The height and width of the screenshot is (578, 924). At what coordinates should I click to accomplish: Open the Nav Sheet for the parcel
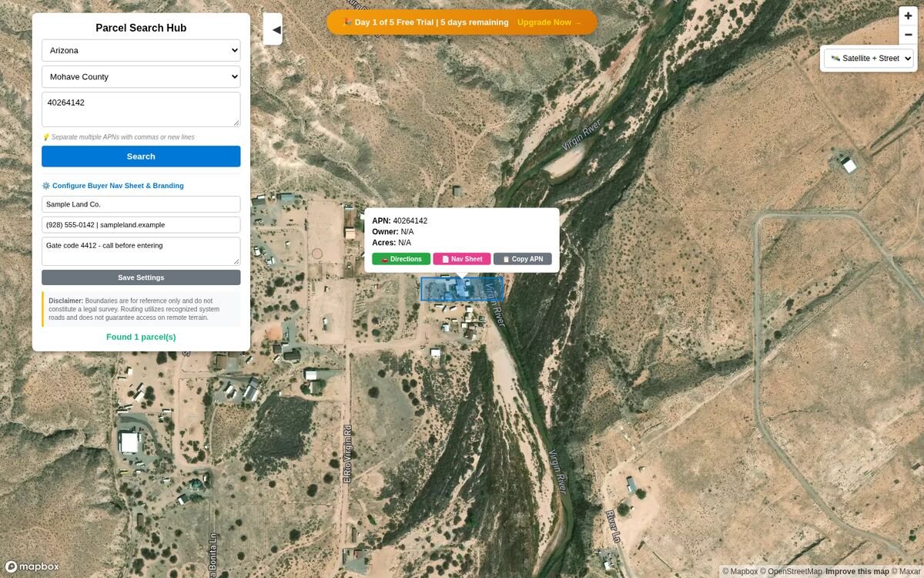coord(462,259)
